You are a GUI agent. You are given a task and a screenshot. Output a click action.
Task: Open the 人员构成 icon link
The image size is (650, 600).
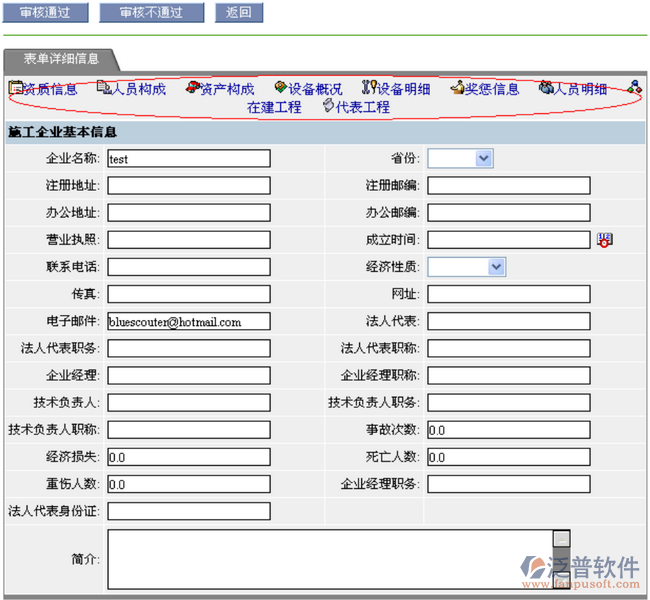[104, 88]
